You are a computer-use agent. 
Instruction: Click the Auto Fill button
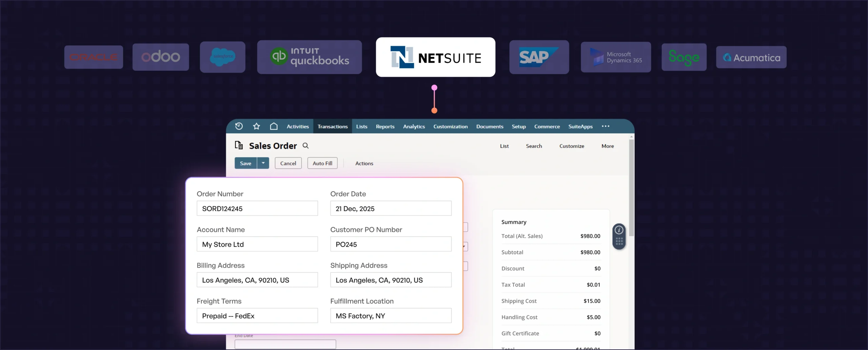pyautogui.click(x=322, y=163)
